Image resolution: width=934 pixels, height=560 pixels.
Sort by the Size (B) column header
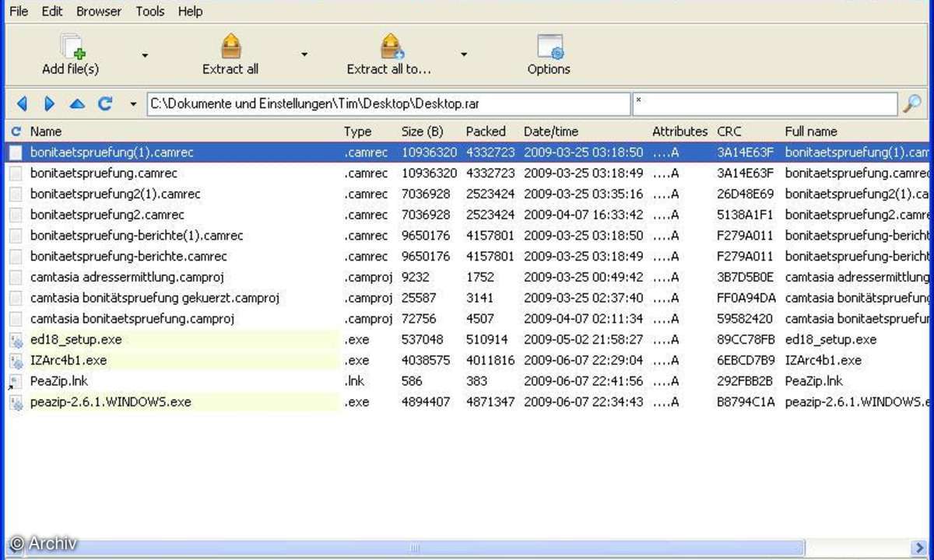pos(423,131)
